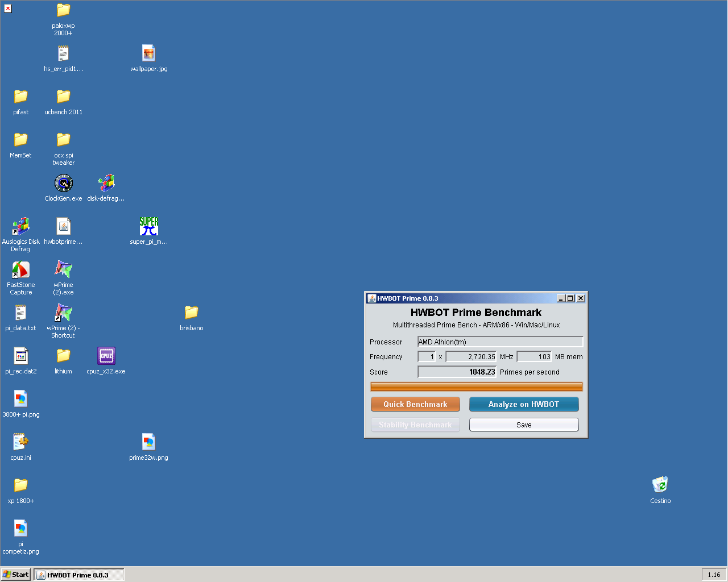Select the 3800+ pi.png image icon
The height and width of the screenshot is (582, 728).
(x=21, y=399)
